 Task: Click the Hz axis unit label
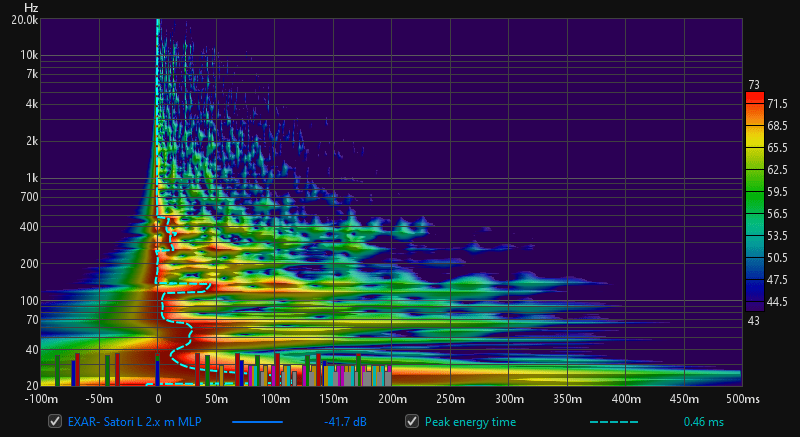pos(31,9)
